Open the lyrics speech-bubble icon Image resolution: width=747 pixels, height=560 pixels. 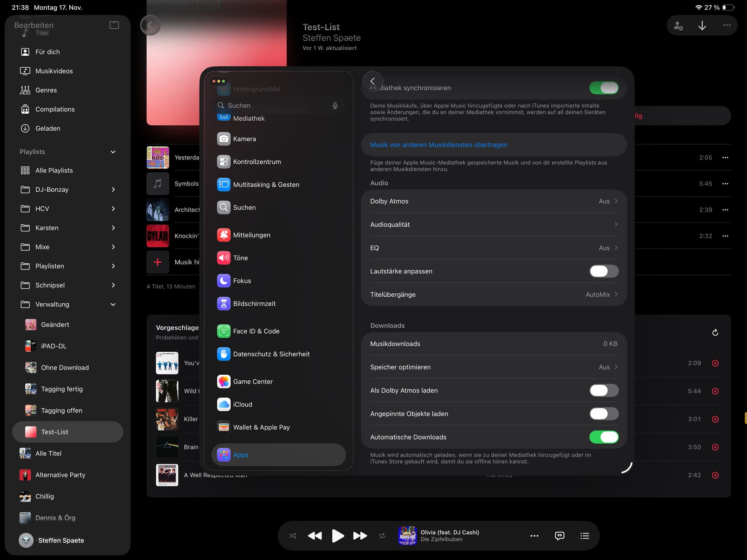tap(559, 536)
